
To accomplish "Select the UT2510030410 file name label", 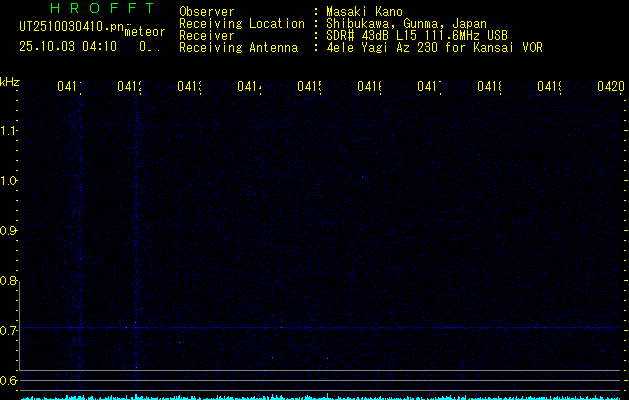I will [x=72, y=25].
